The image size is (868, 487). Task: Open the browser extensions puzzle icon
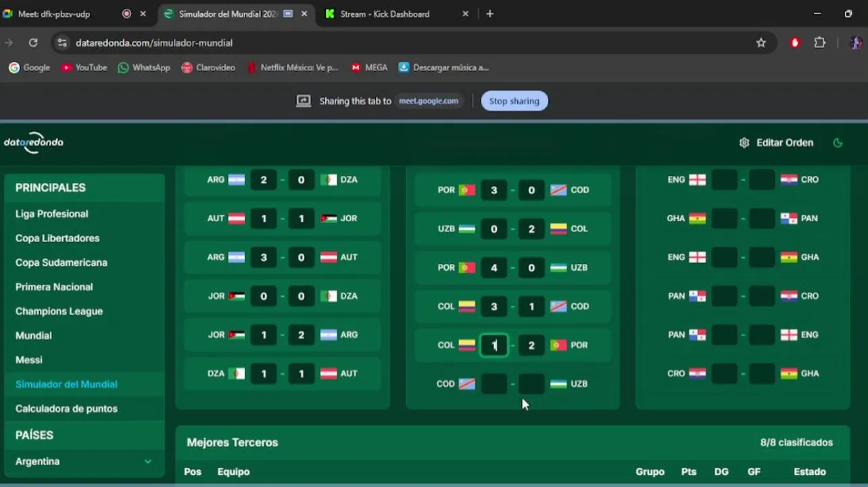tap(820, 43)
